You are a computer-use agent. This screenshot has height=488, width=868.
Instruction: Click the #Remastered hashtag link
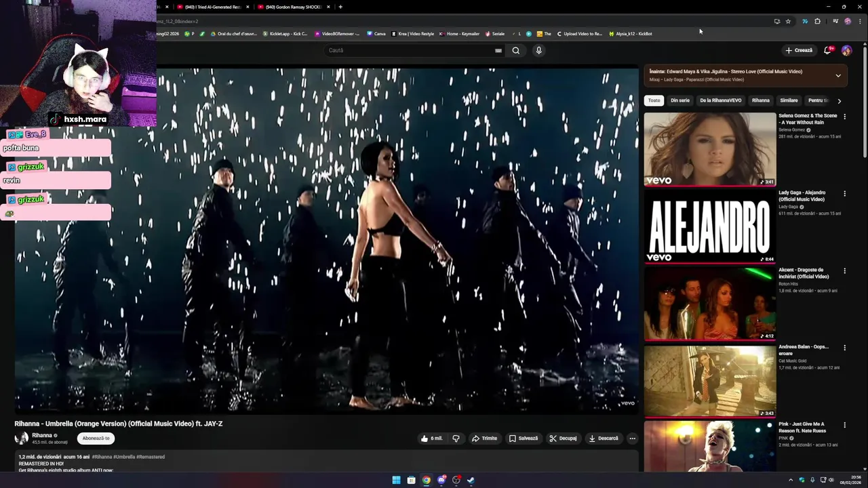point(151,457)
